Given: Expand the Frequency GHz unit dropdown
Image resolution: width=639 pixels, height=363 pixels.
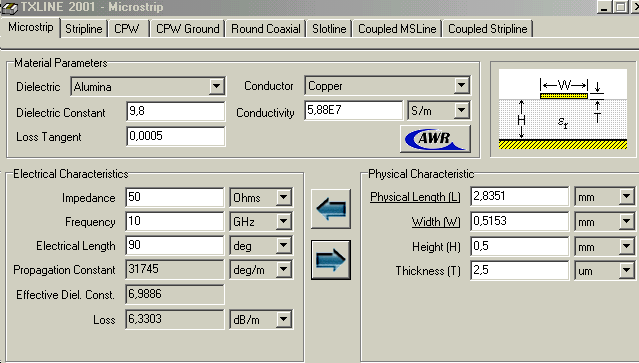Looking at the screenshot, I should pyautogui.click(x=283, y=222).
